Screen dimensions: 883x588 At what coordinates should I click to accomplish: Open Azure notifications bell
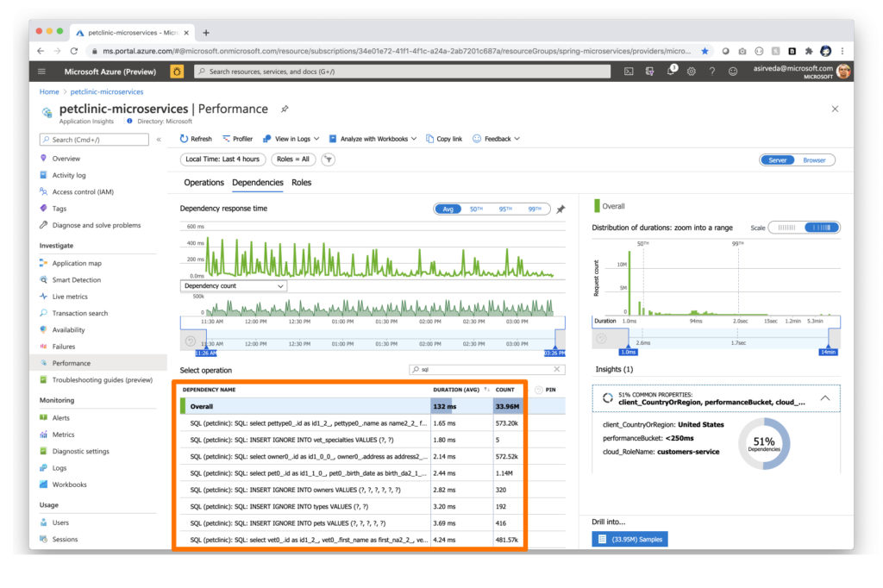(670, 72)
